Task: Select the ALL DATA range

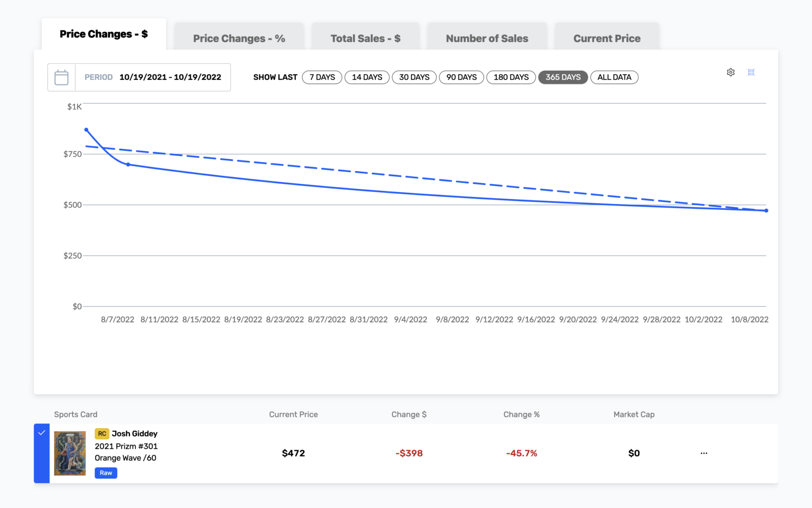Action: click(614, 77)
